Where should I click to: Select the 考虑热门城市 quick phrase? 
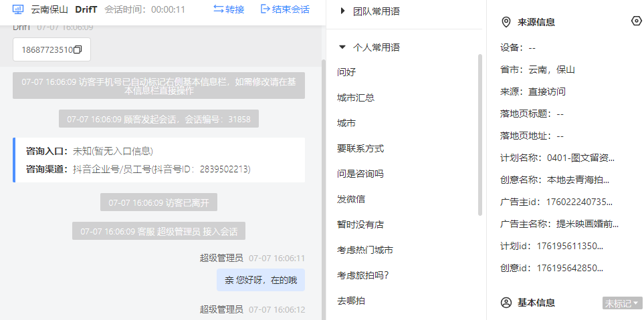tap(365, 251)
